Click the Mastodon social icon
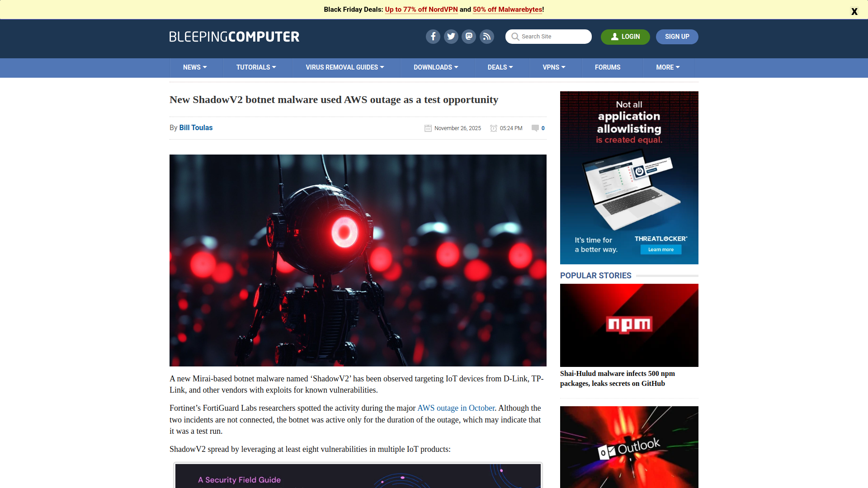The height and width of the screenshot is (488, 868). (468, 37)
